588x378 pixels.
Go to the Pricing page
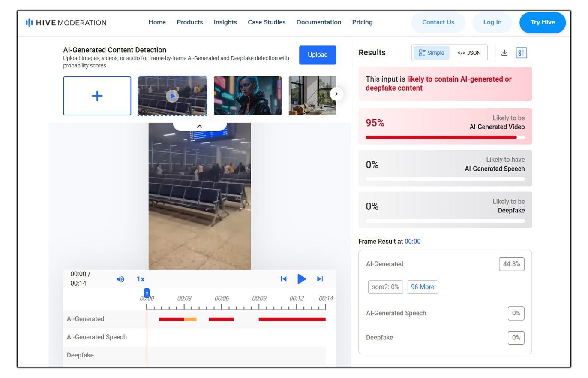point(362,22)
